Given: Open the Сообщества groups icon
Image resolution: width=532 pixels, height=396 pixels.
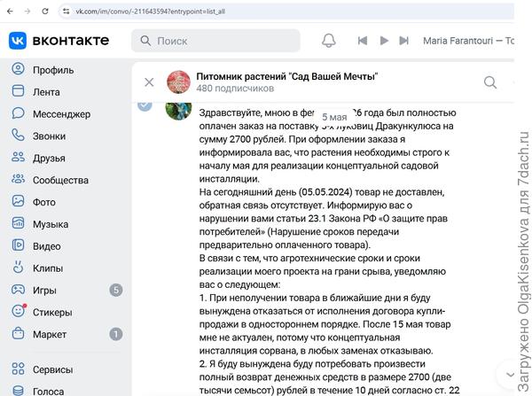Looking at the screenshot, I should [18, 179].
